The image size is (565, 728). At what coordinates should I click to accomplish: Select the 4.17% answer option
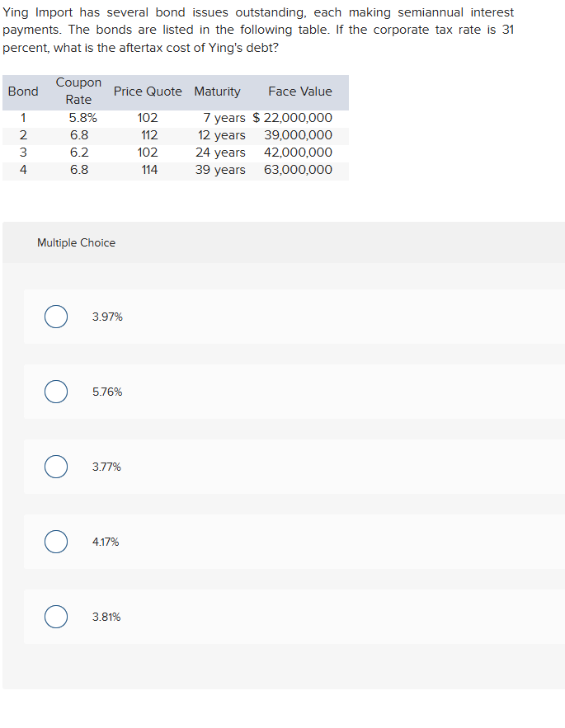55,542
